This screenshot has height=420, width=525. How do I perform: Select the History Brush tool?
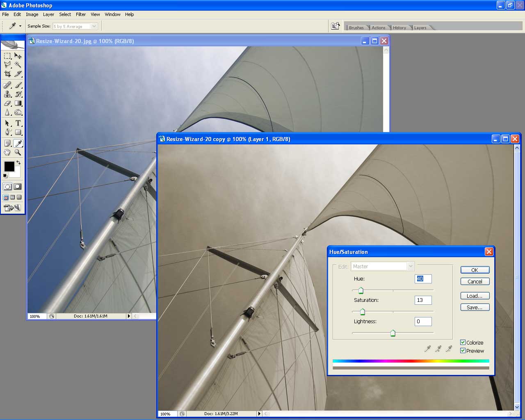coord(18,94)
